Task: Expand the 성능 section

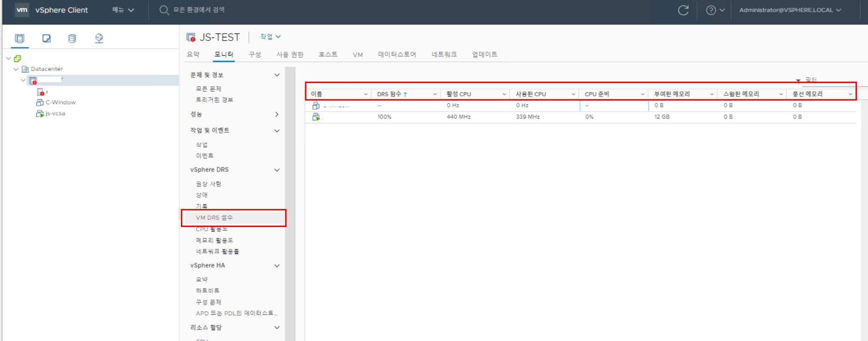Action: (x=277, y=114)
